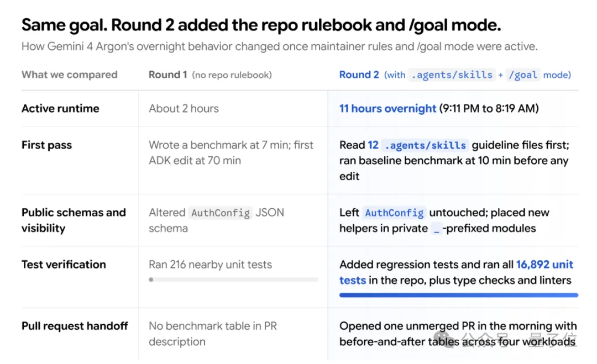The width and height of the screenshot is (597, 364).
Task: Click the "/goal" code chip in the header
Action: tap(523, 75)
